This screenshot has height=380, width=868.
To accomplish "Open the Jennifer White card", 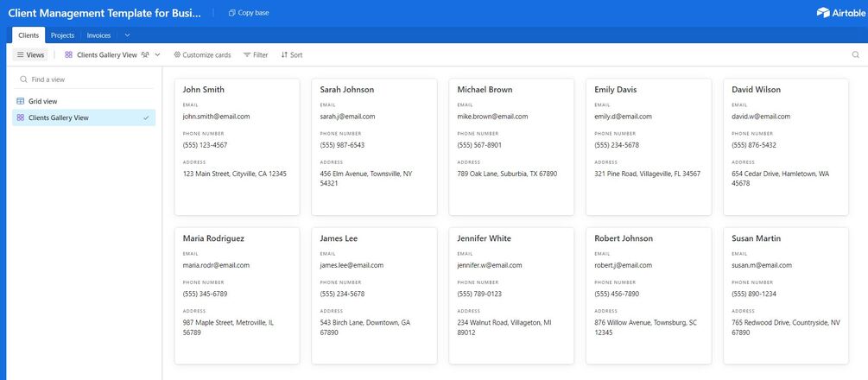I will click(x=511, y=296).
